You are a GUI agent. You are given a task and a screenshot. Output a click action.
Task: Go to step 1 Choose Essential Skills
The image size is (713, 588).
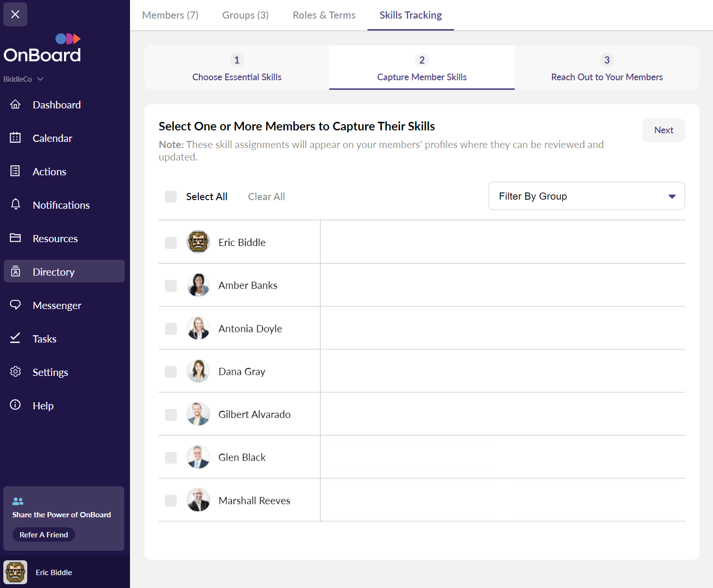[x=237, y=68]
